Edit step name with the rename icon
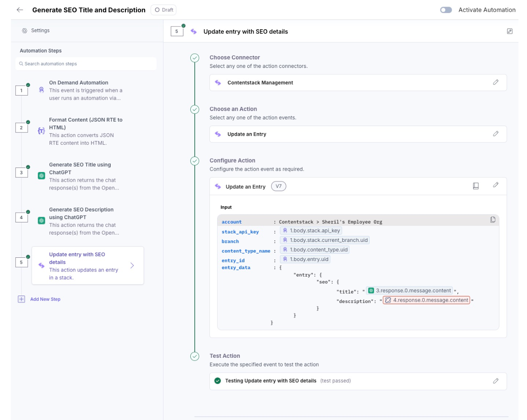 (x=510, y=31)
